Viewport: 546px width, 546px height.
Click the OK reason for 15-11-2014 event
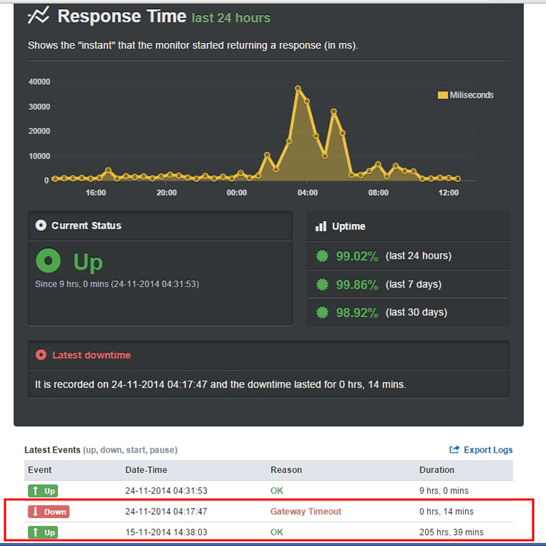click(x=277, y=532)
